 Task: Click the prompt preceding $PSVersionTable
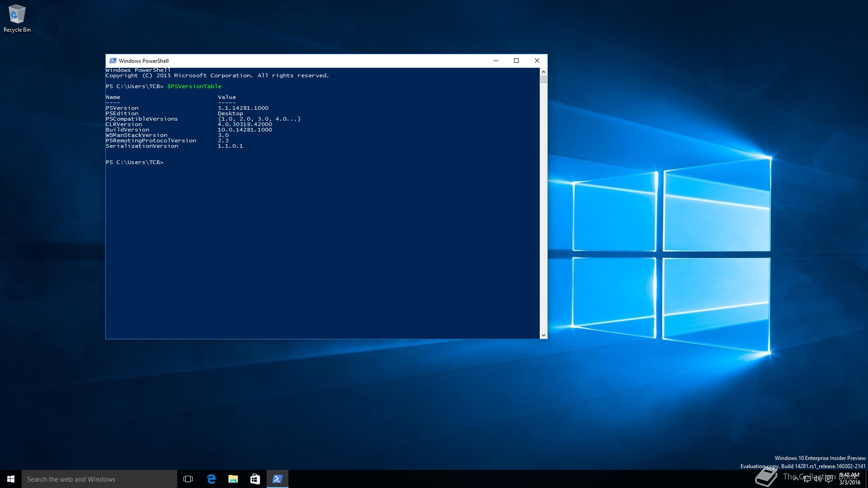tap(135, 86)
